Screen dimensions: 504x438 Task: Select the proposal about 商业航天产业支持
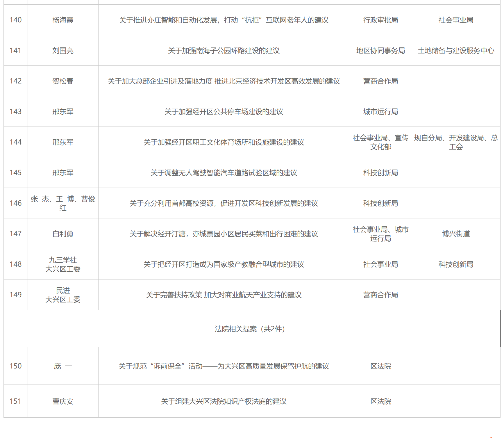coord(224,295)
